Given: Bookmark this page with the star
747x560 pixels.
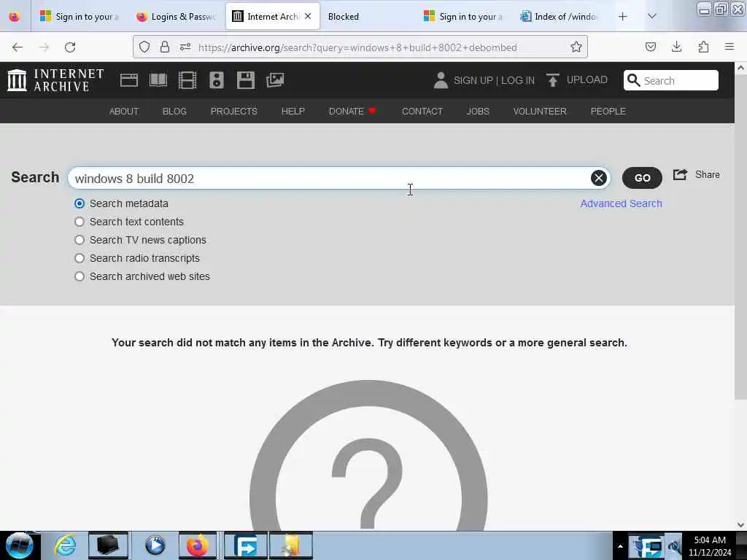Looking at the screenshot, I should [x=576, y=47].
